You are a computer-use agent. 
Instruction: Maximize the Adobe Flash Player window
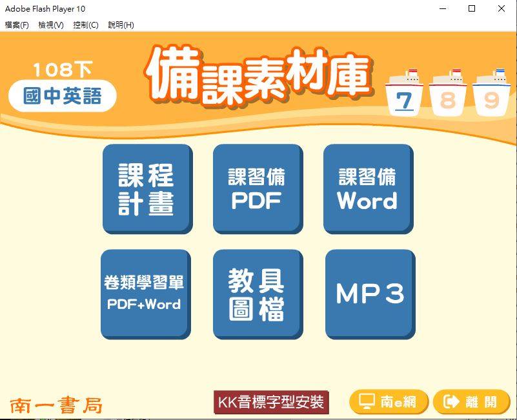tap(472, 8)
